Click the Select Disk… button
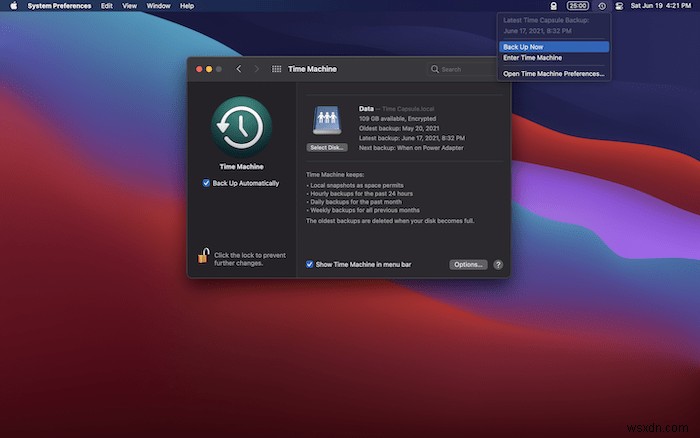 pos(327,147)
